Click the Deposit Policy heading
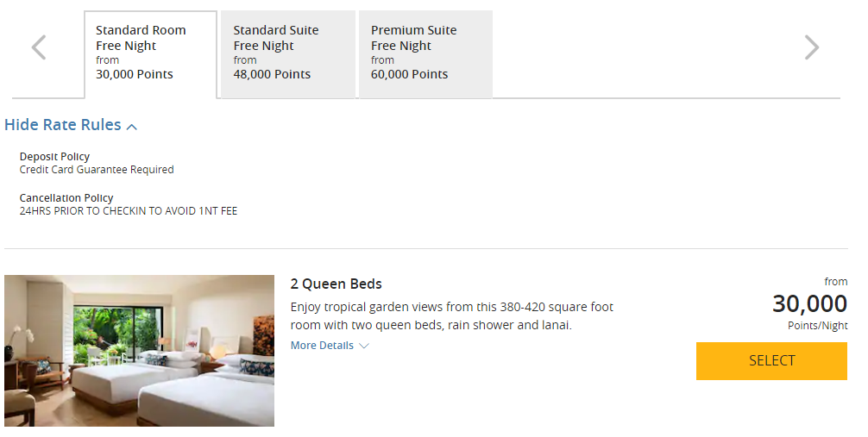Viewport: 868px width, 437px height. click(x=54, y=157)
